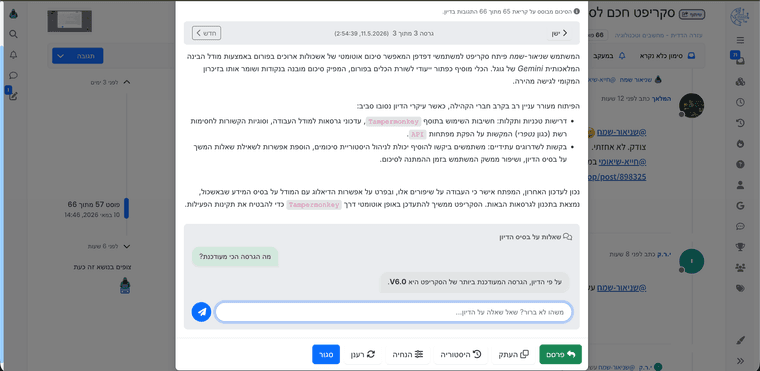Jump up via לפני 3 ימים chevron
The height and width of the screenshot is (371, 760).
[127, 82]
